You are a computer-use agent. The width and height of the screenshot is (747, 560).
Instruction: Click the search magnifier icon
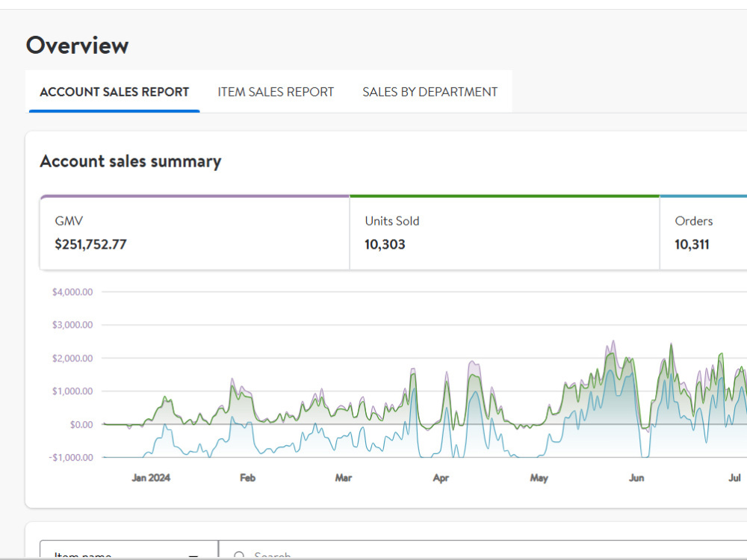pyautogui.click(x=239, y=555)
